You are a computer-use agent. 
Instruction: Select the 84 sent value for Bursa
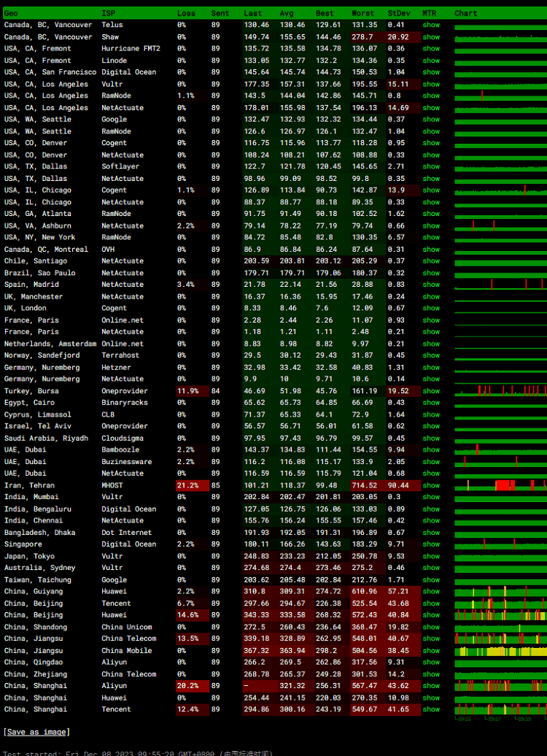point(215,391)
